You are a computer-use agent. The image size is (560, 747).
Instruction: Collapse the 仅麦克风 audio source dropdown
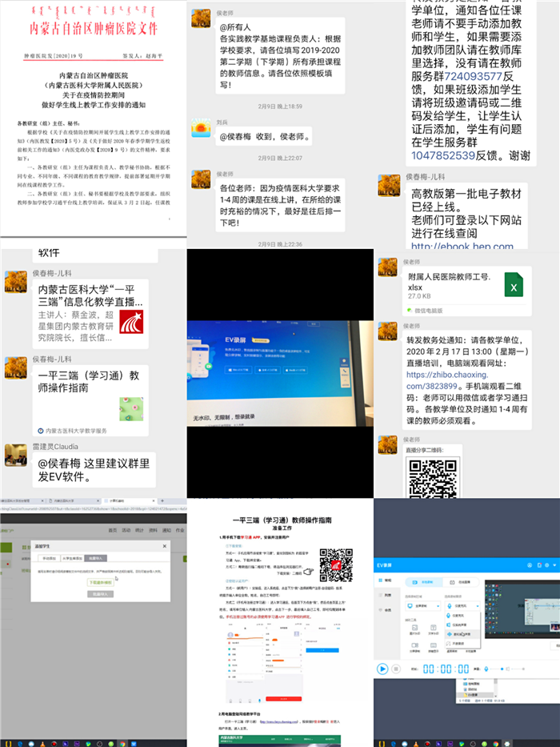point(462,606)
